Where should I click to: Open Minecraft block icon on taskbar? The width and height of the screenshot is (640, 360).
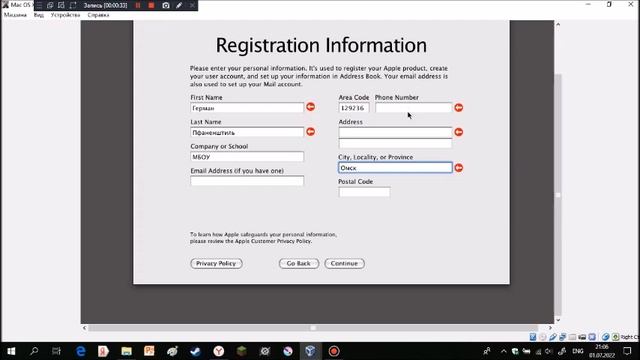point(242,351)
